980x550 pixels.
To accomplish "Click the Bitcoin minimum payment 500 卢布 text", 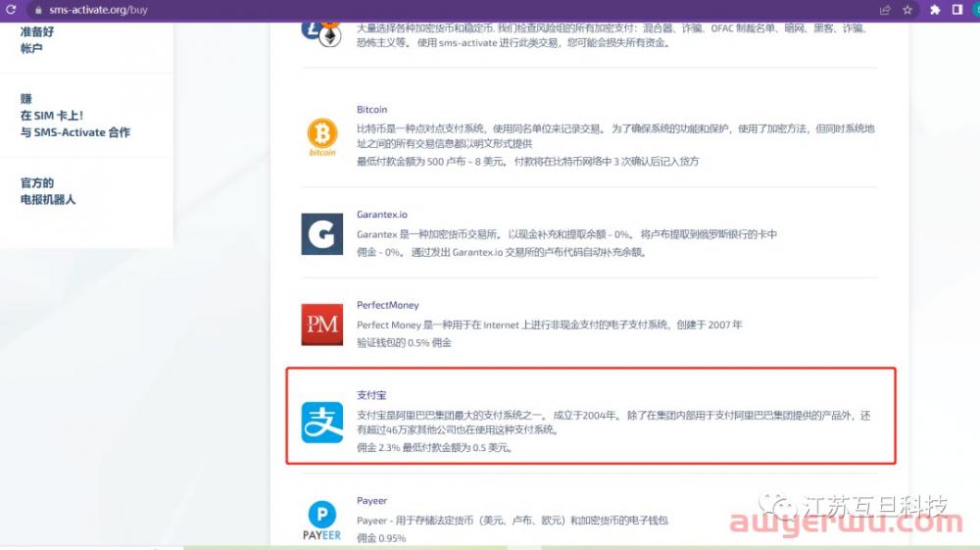I will coord(527,161).
